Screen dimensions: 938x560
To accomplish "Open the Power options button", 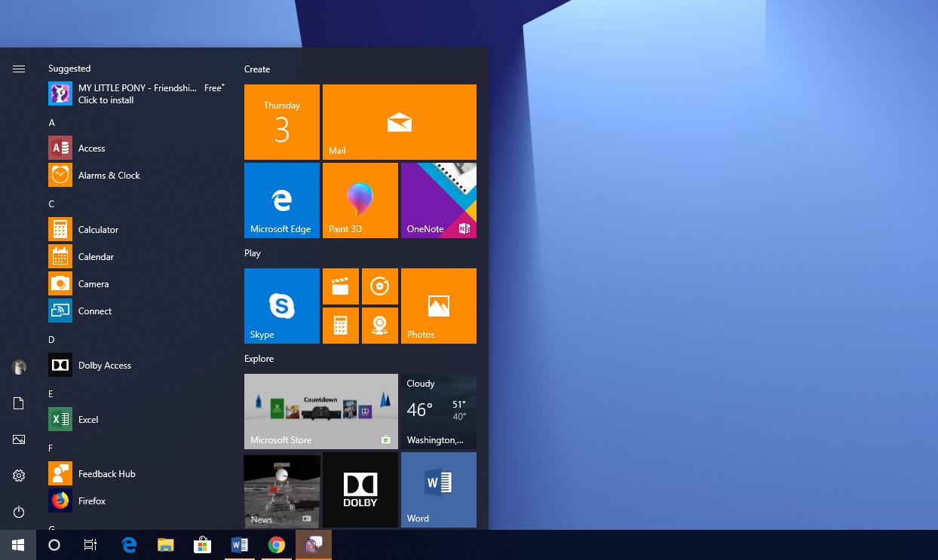I will tap(19, 512).
